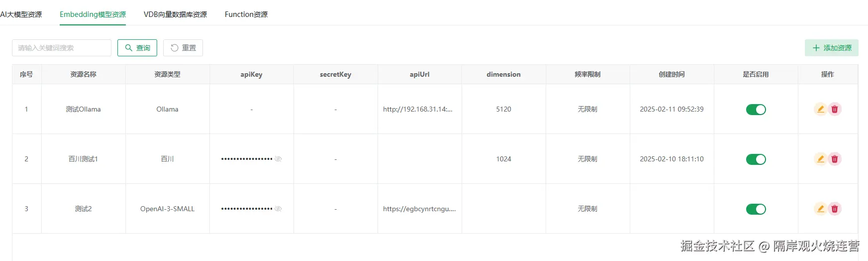Edit the 测试2 resource

pyautogui.click(x=820, y=209)
